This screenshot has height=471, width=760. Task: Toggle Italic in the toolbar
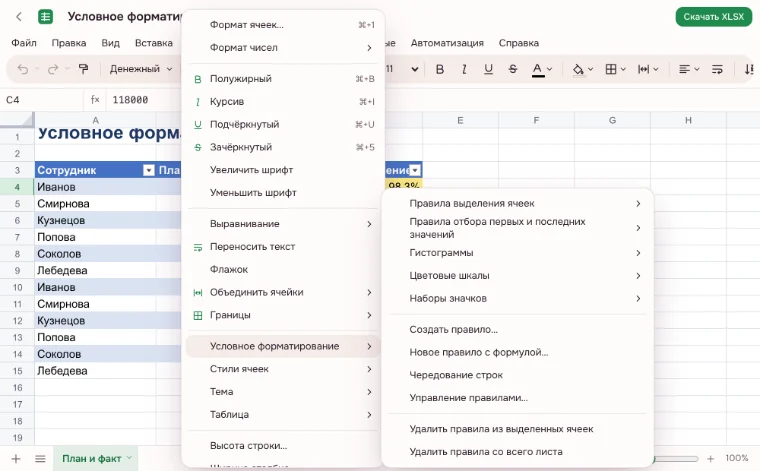point(464,69)
